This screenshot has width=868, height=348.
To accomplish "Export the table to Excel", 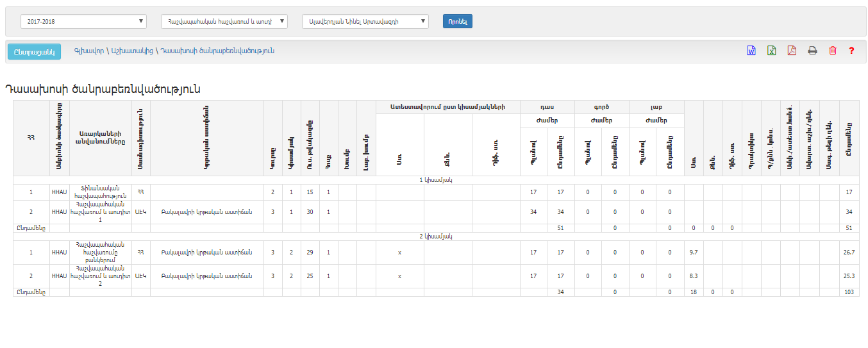I will [x=772, y=51].
